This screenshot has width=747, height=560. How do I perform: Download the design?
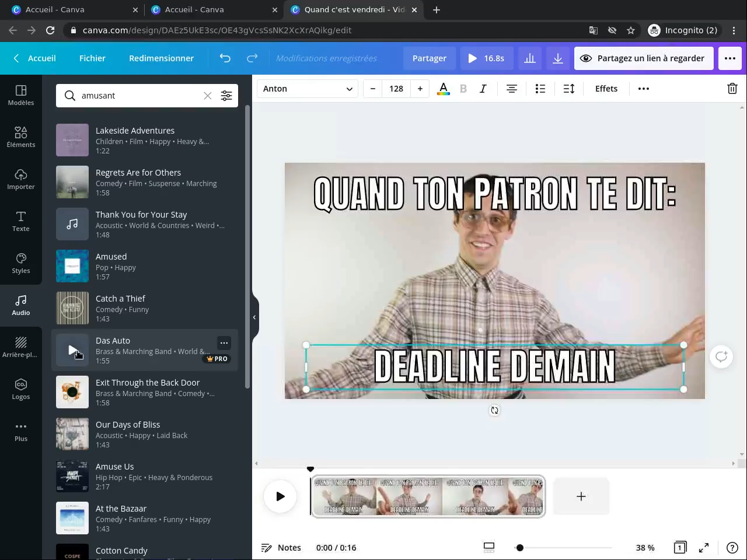coord(558,58)
